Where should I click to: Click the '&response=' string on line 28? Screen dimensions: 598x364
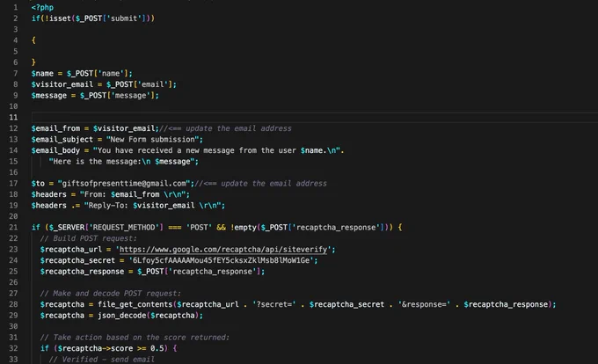pos(424,304)
